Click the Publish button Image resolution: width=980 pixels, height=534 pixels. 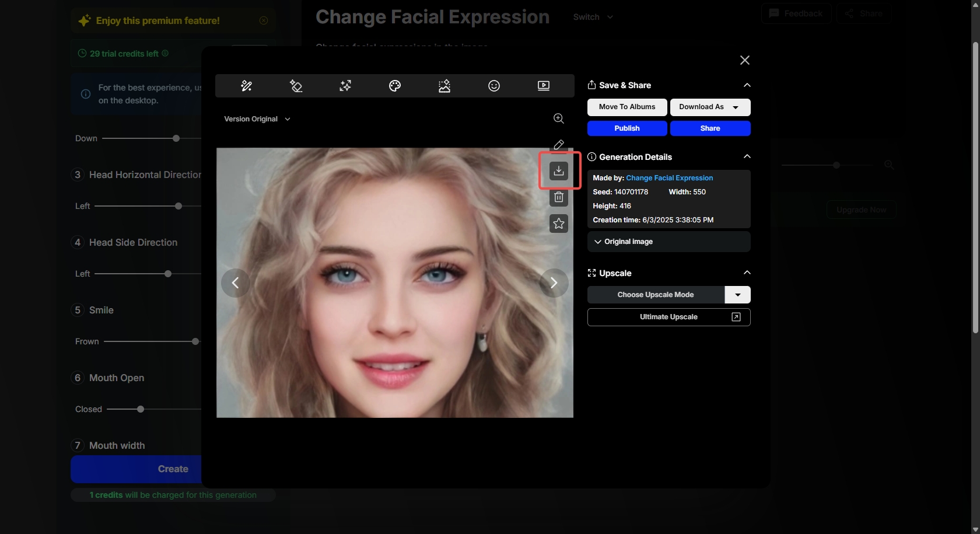coord(627,128)
